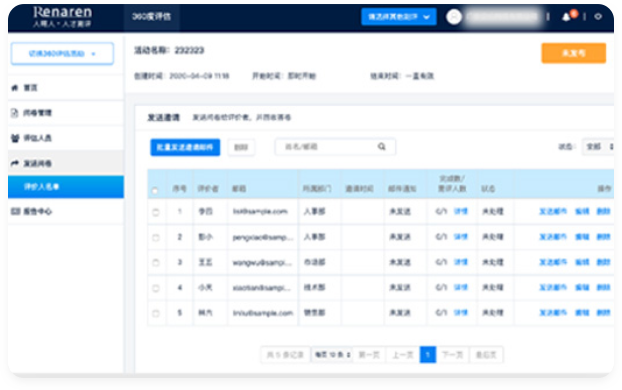Click delete link at end of row 3
The image size is (622, 390).
click(603, 262)
